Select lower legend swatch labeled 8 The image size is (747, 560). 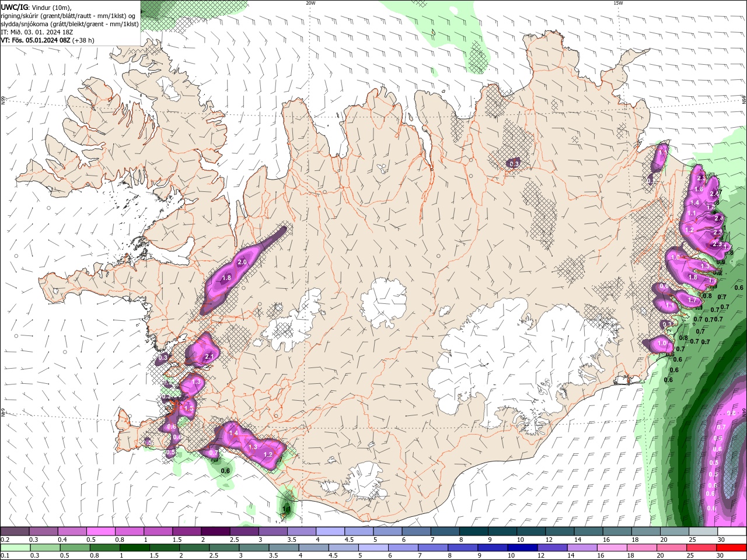463,548
